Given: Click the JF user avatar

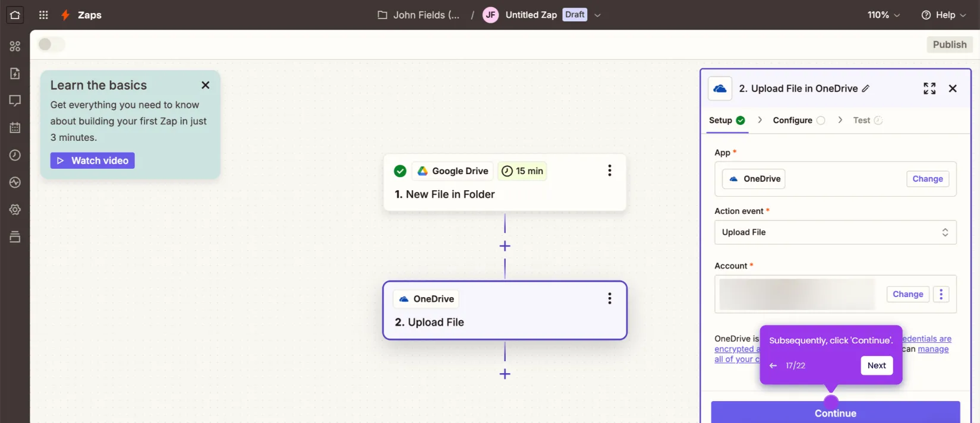Looking at the screenshot, I should 490,15.
